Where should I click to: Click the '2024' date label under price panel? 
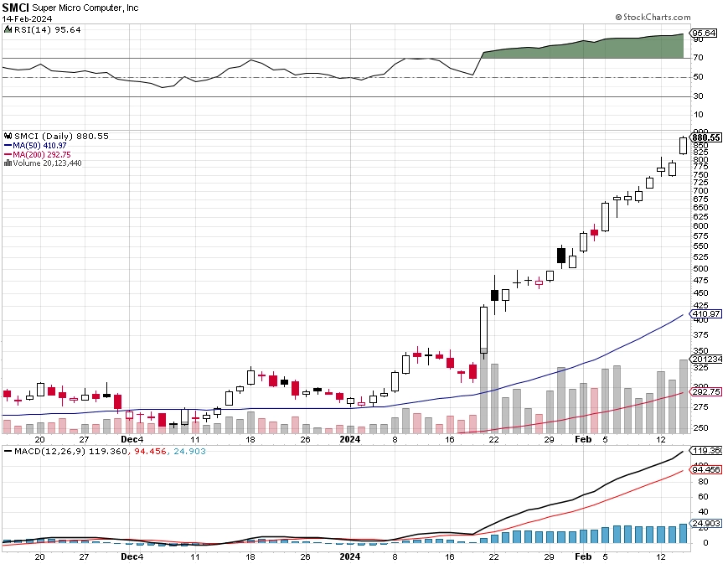[x=349, y=439]
